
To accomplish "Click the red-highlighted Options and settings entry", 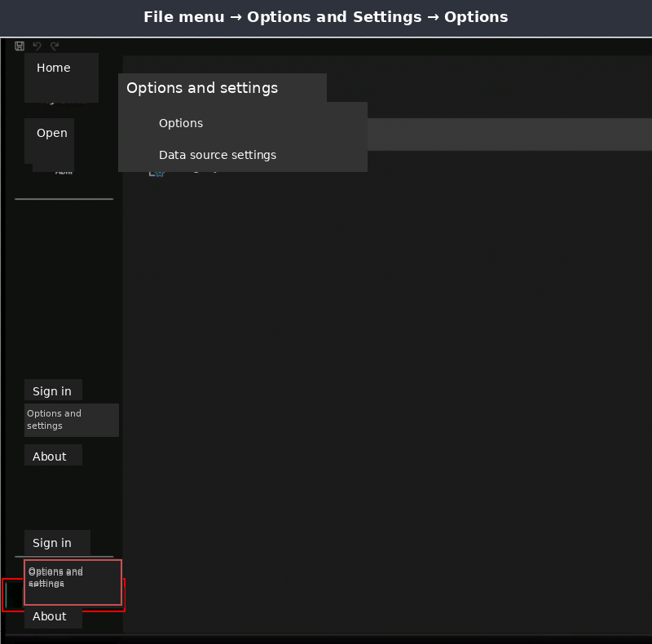I will point(73,582).
